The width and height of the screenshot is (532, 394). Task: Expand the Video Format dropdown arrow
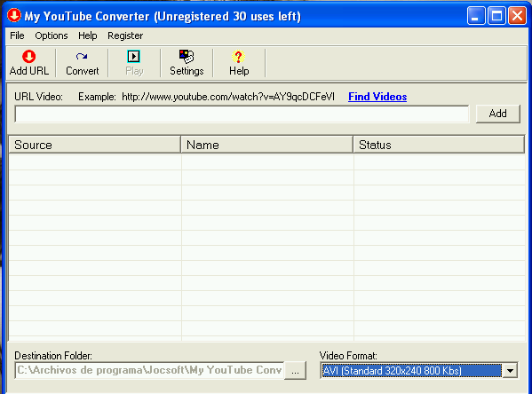(x=510, y=370)
